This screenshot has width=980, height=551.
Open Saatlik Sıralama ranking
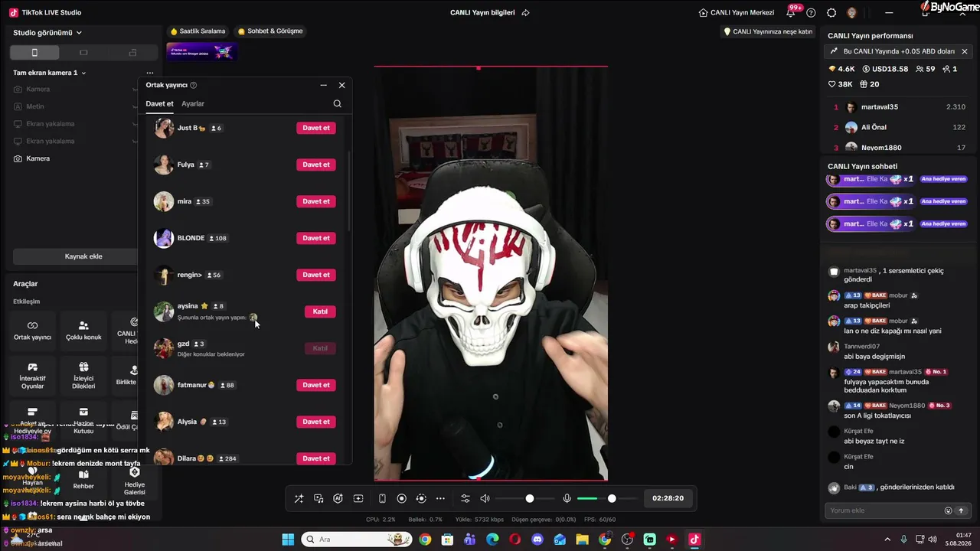click(x=198, y=31)
